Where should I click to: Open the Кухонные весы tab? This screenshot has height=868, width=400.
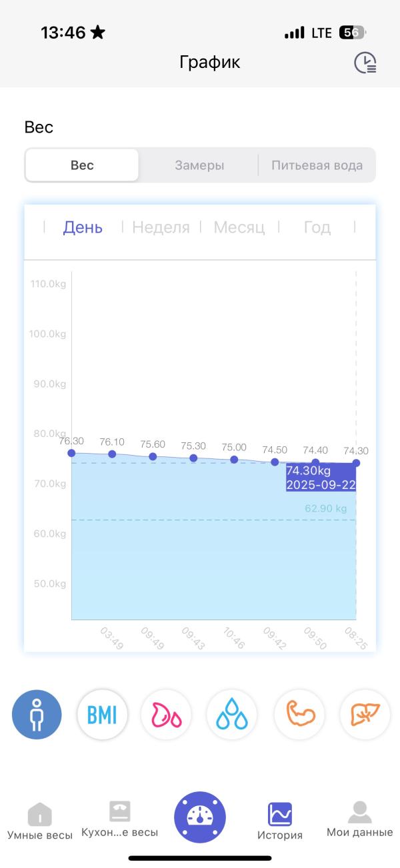pos(120,819)
